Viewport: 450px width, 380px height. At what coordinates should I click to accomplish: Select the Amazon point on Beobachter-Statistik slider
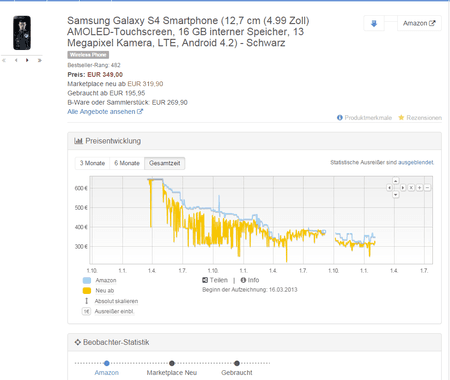(106, 363)
